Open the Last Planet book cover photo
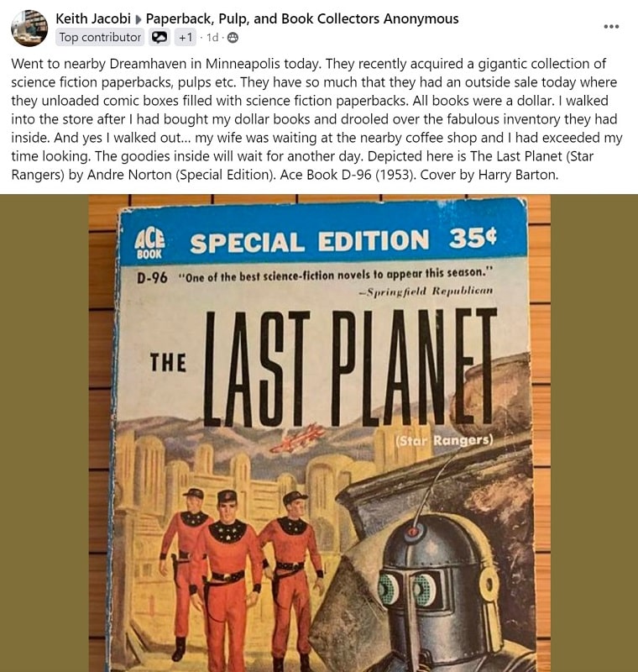Image resolution: width=638 pixels, height=672 pixels. point(320,433)
